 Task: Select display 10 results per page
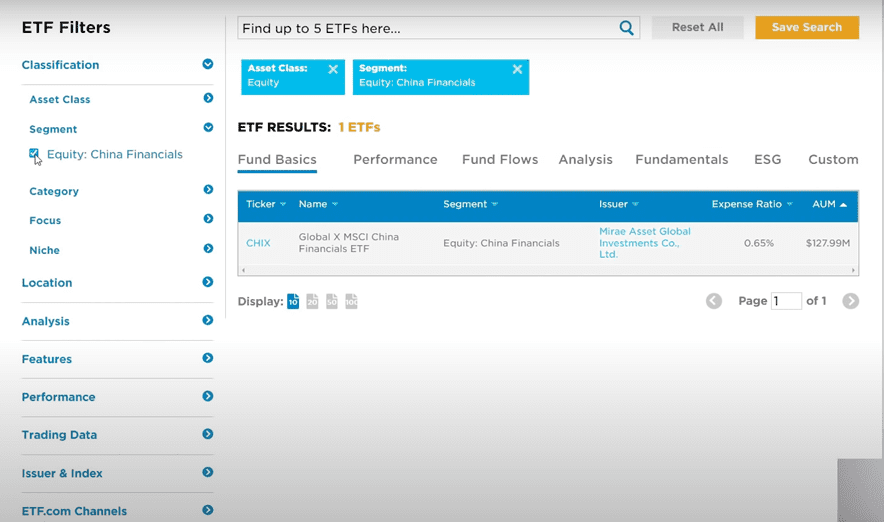pyautogui.click(x=293, y=301)
